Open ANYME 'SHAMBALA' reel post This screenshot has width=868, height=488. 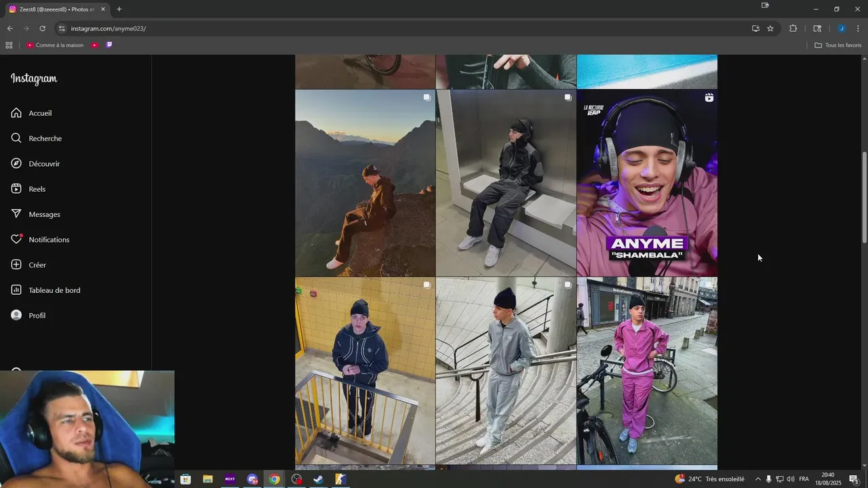point(647,183)
